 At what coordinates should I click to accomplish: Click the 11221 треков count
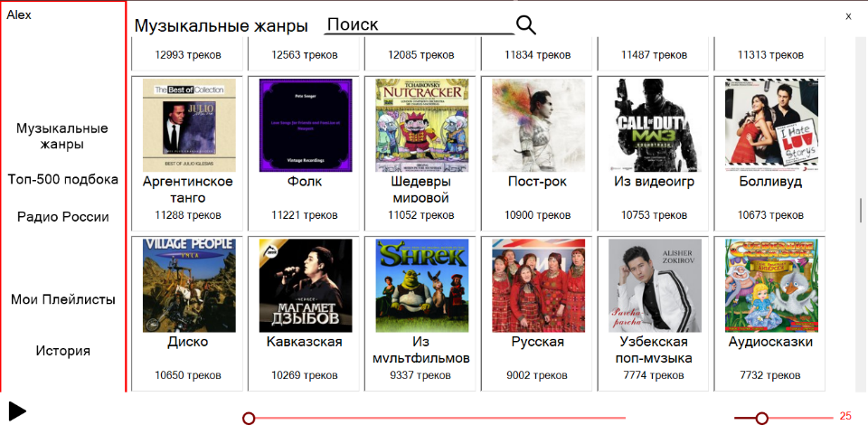click(305, 215)
